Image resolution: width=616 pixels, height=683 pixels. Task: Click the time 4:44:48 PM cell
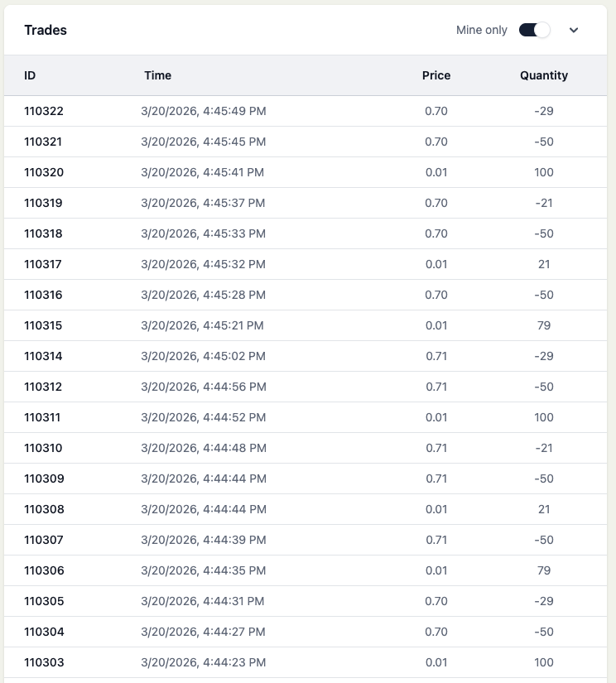204,448
